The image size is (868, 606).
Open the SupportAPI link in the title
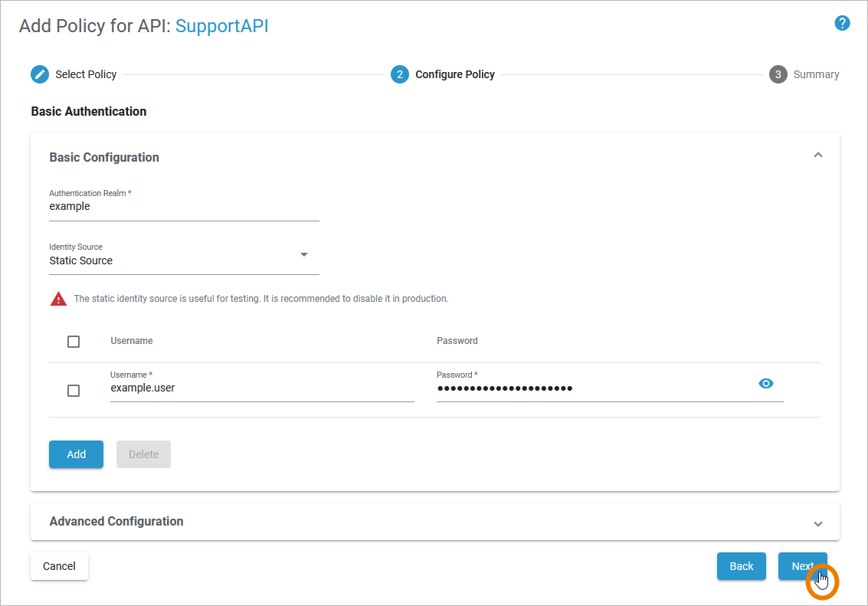pos(222,26)
